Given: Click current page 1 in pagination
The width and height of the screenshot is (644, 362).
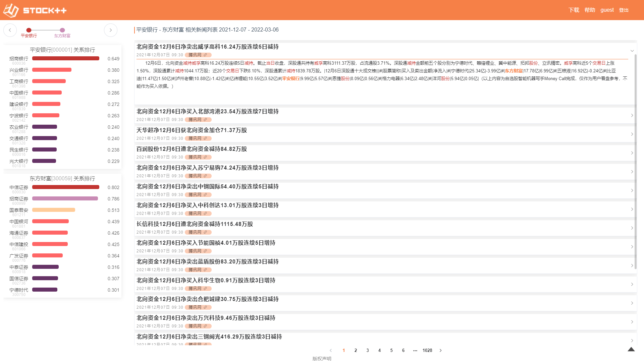Looking at the screenshot, I should (x=343, y=350).
